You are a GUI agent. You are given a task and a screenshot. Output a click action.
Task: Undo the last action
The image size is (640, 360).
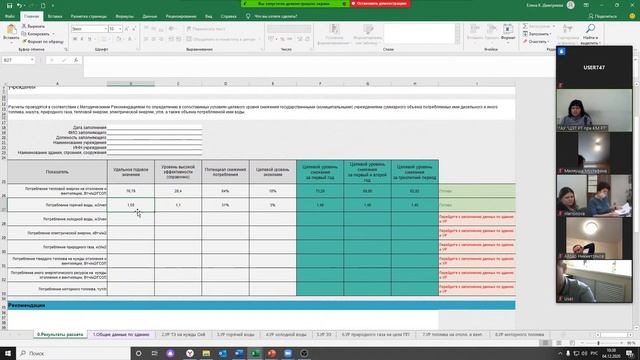tap(19, 5)
